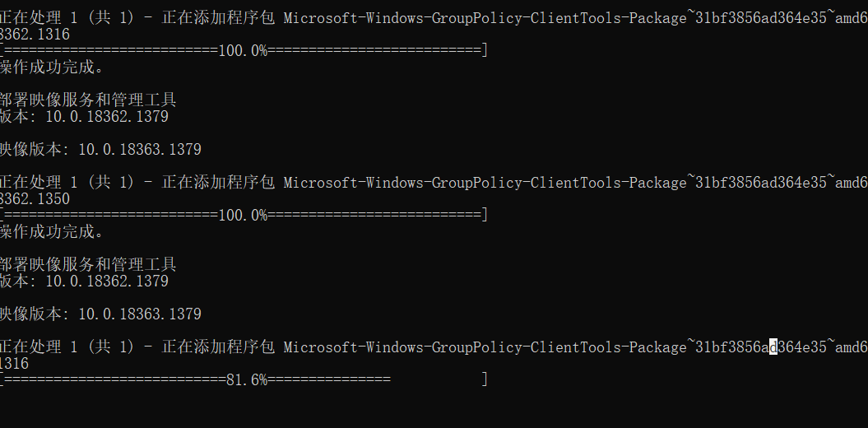The image size is (868, 428).
Task: Click 映像版本 line directly above the last 正在处理 line
Action: pyautogui.click(x=100, y=314)
